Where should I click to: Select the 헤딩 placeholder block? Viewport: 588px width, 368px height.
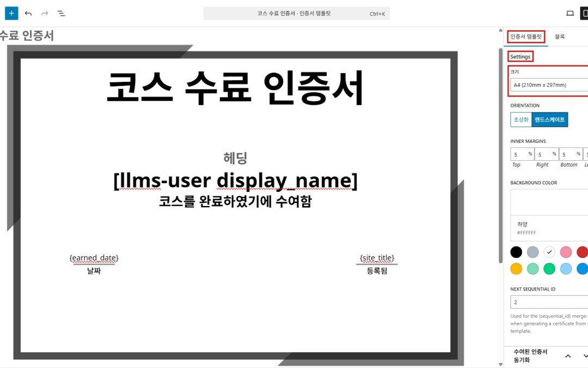point(235,158)
